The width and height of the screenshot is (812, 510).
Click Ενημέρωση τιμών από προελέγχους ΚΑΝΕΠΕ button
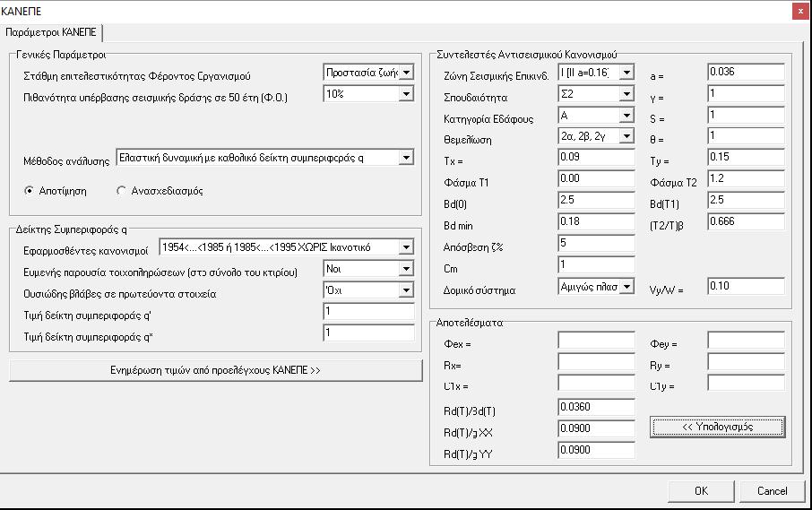tap(215, 370)
